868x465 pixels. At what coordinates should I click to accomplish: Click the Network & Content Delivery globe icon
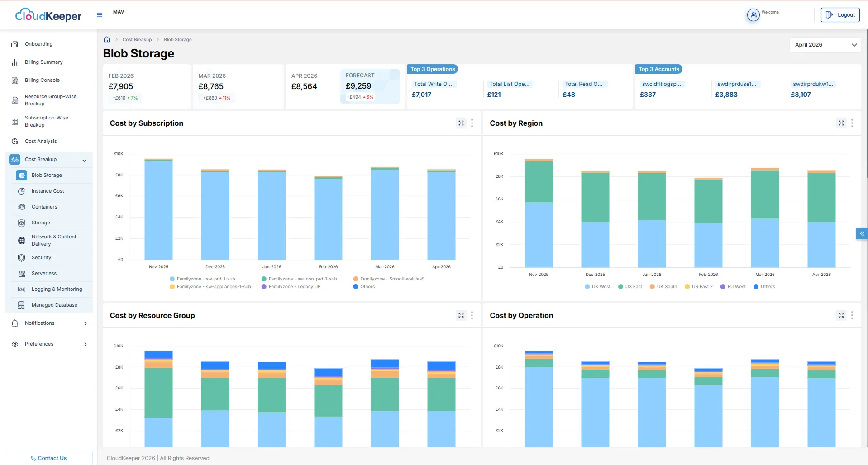click(21, 241)
